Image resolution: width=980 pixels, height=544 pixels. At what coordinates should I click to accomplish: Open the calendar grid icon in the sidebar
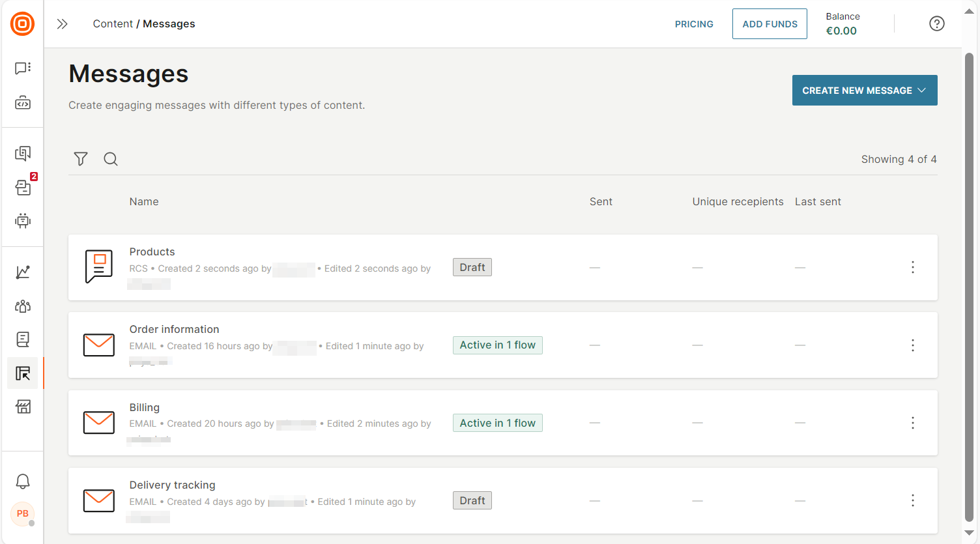[23, 407]
